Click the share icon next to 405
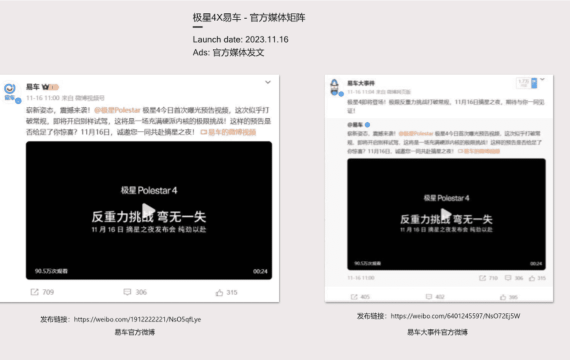570x360 pixels. tap(354, 297)
